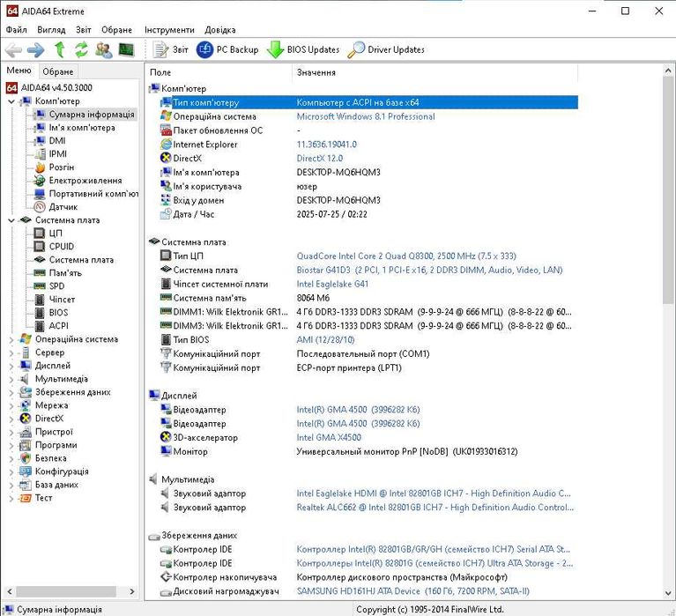Select ЦП under Системна плата
The image size is (676, 616).
(x=48, y=234)
